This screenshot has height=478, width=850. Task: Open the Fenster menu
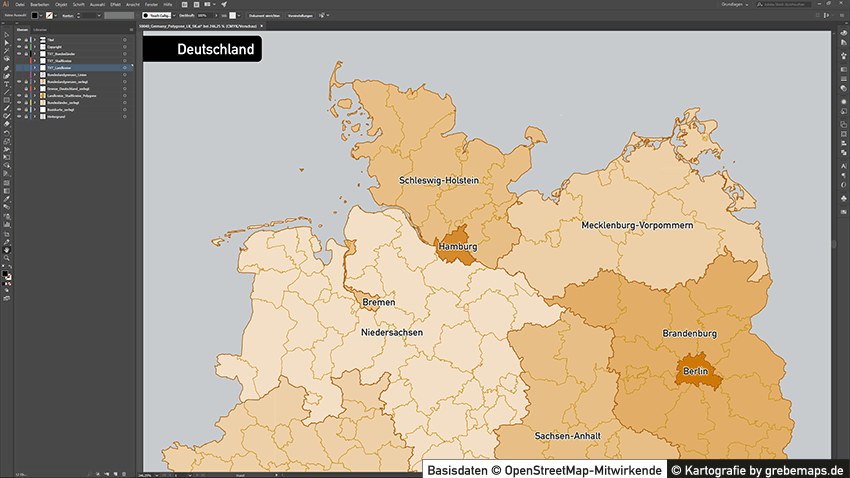[x=152, y=5]
